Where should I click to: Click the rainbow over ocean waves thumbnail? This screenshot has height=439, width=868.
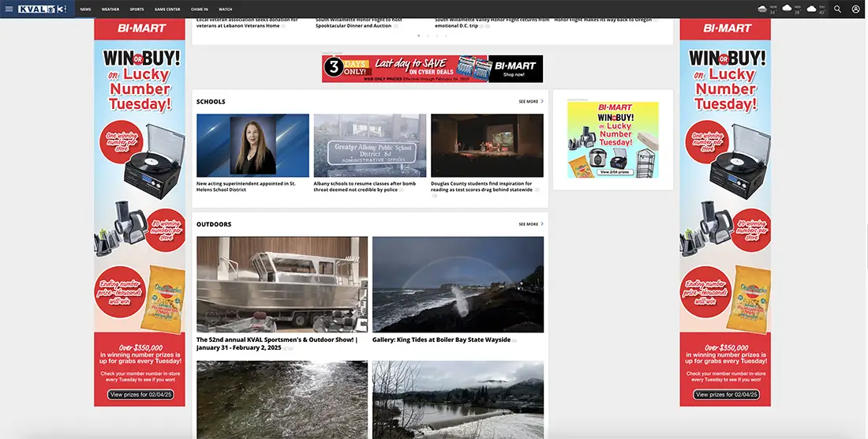tap(458, 284)
